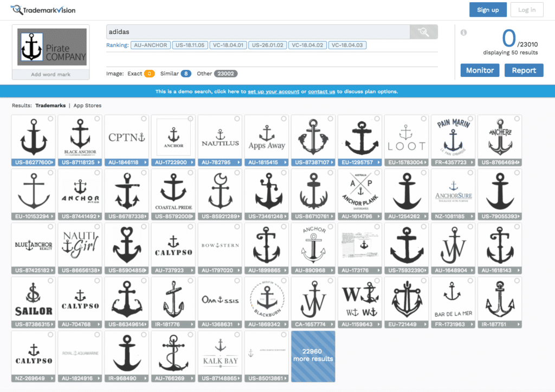This screenshot has width=555, height=392.
Task: View the Nauti Girl logo US-86656138
Action: pos(80,245)
